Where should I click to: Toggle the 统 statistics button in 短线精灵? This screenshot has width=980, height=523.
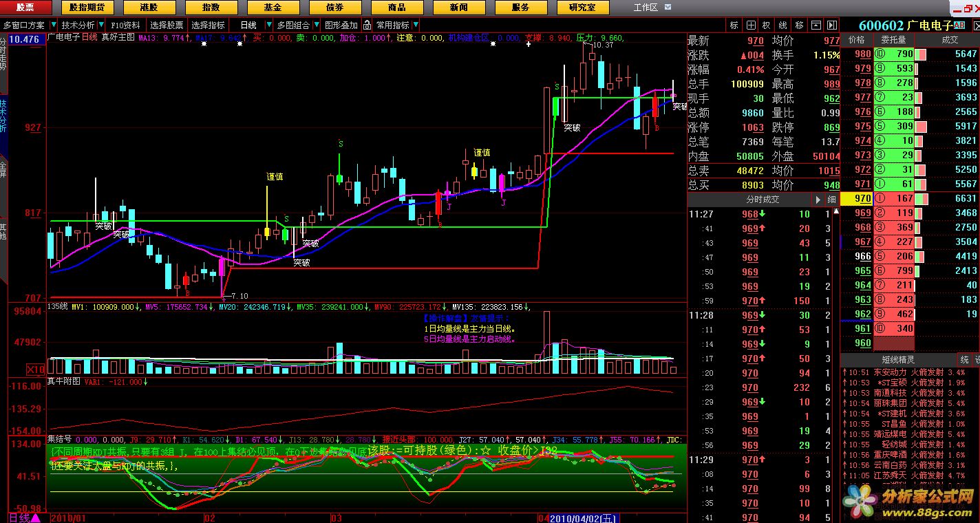point(965,359)
